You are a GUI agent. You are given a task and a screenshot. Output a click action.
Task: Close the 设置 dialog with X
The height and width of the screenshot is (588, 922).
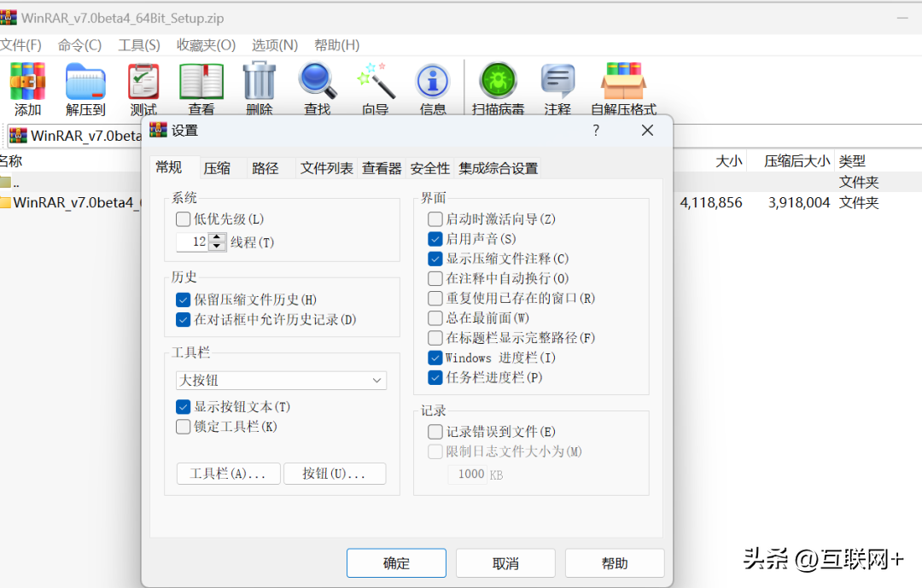click(647, 130)
